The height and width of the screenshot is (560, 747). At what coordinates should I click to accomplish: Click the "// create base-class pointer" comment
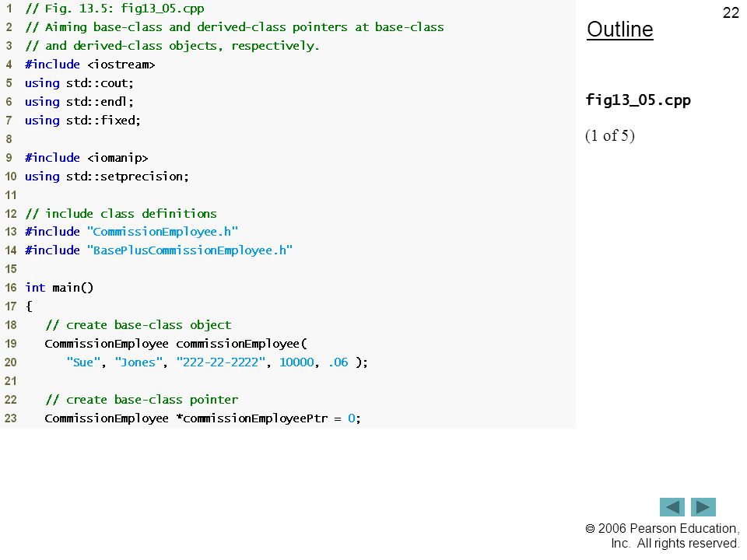click(142, 400)
